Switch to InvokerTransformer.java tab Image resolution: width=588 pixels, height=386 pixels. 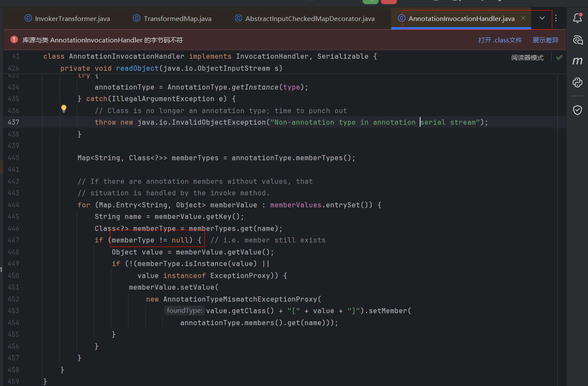(67, 18)
